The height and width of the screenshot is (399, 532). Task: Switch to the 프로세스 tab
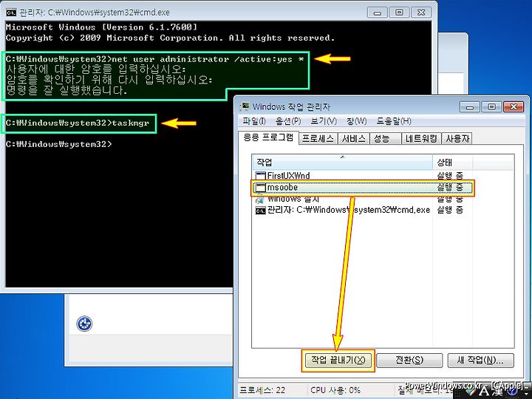(x=318, y=138)
